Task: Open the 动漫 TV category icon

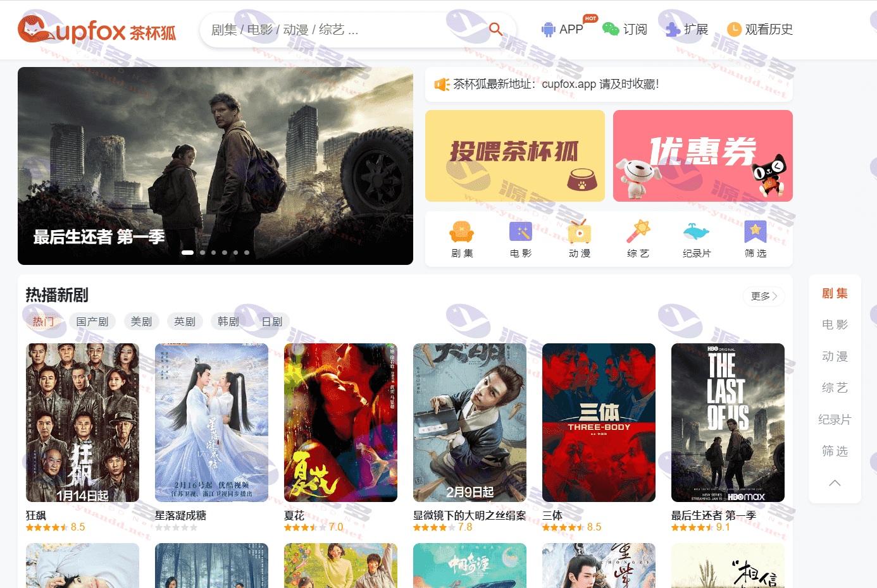Action: coord(580,232)
